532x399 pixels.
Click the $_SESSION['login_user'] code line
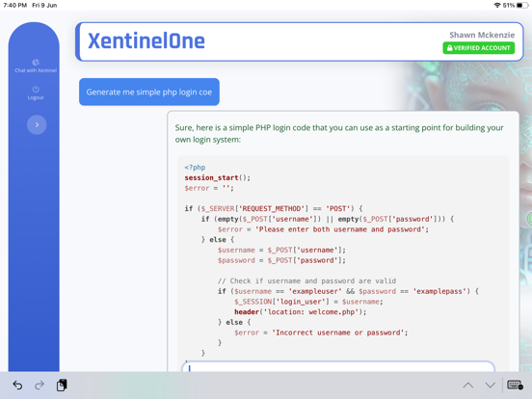pos(308,302)
